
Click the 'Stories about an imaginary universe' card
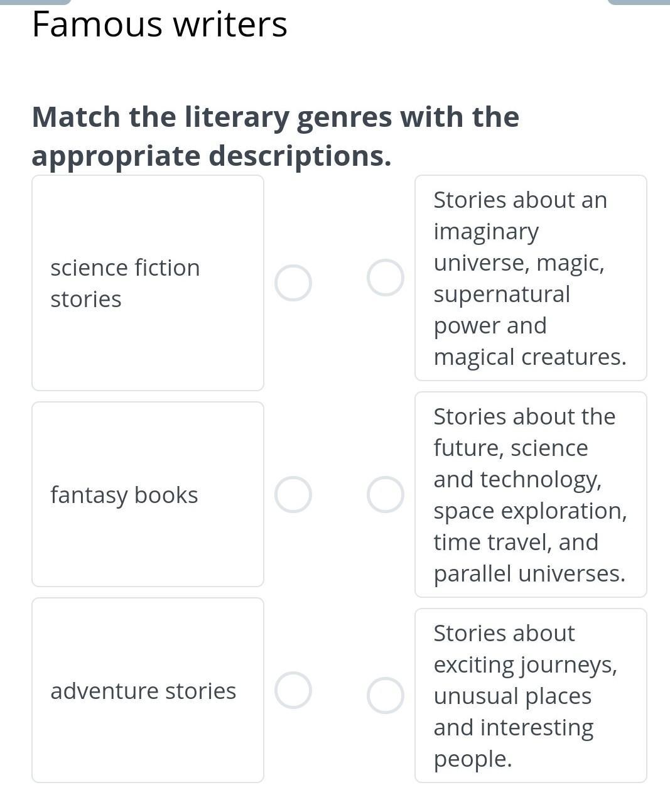[x=531, y=278]
